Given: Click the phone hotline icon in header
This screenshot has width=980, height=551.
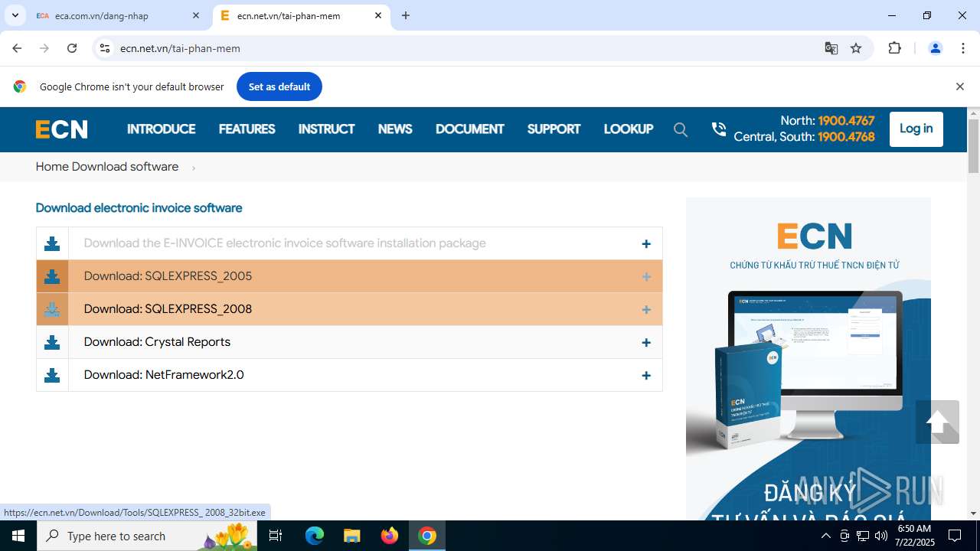Looking at the screenshot, I should (718, 129).
